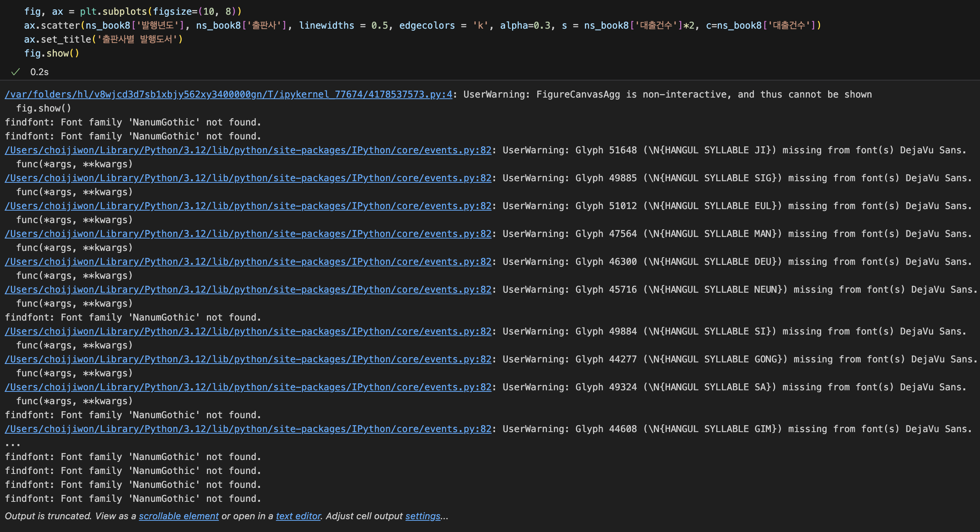The width and height of the screenshot is (980, 532).
Task: Open events.py:82 link for SYLLABLE MAN warning
Action: [248, 234]
